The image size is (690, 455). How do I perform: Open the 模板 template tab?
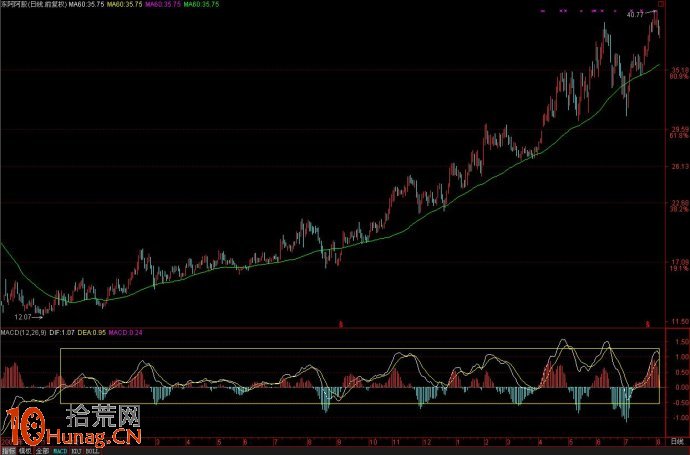[x=25, y=451]
